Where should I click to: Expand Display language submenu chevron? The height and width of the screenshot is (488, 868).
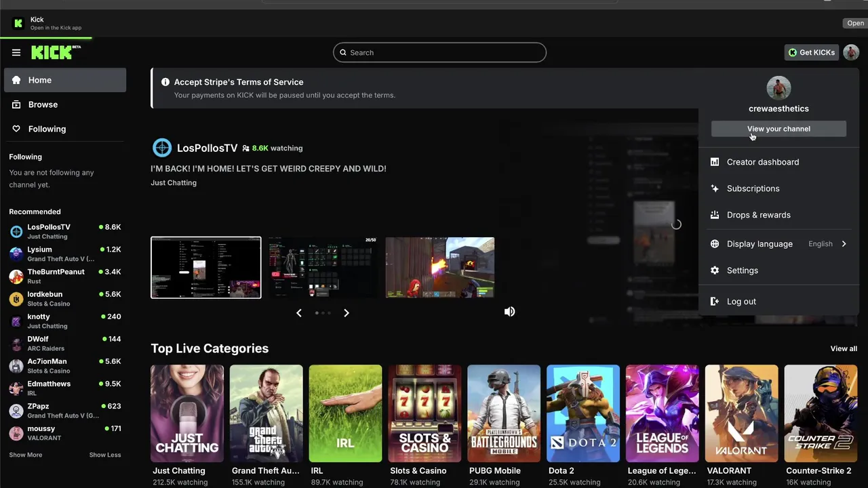[844, 244]
